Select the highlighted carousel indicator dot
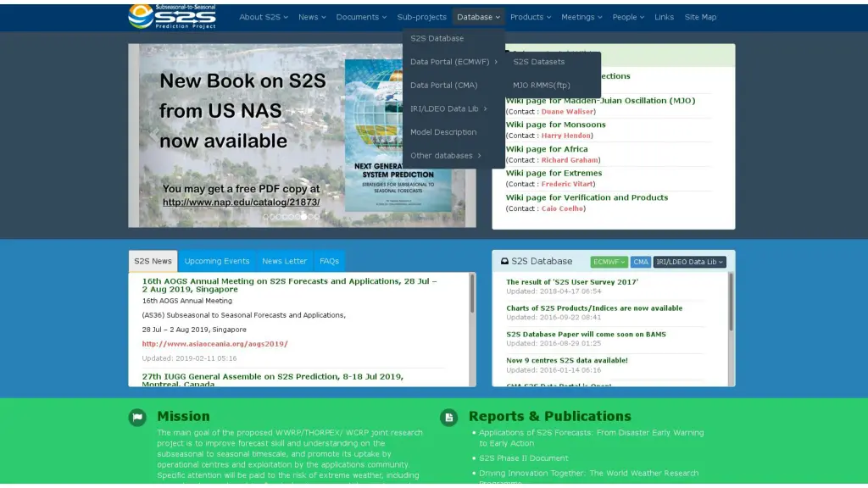 (x=303, y=216)
